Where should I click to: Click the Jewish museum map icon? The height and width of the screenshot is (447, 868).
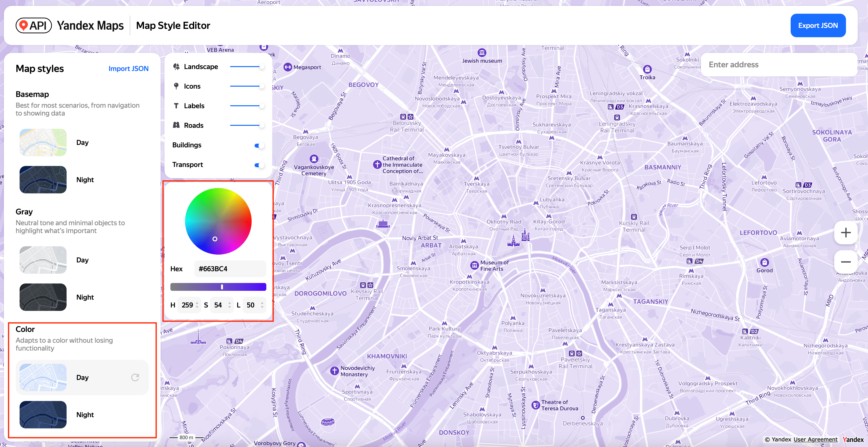[482, 53]
